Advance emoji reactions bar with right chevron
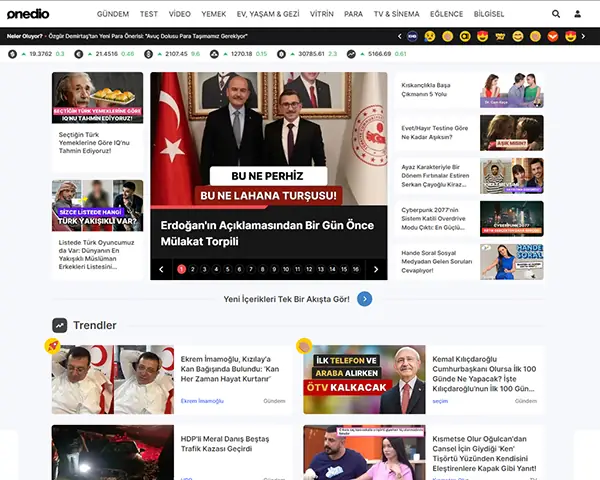This screenshot has height=480, width=600. [x=583, y=36]
